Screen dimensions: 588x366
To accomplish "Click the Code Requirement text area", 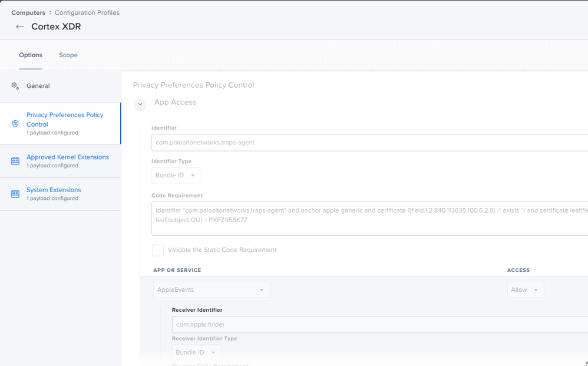I will [370, 219].
